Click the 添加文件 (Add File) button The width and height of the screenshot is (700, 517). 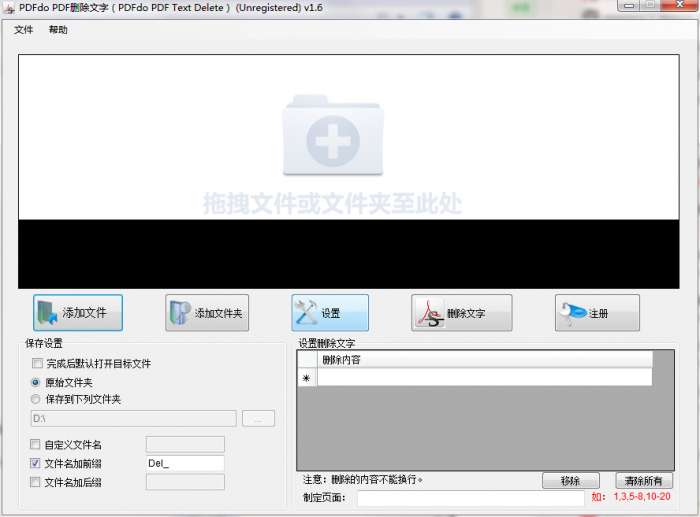(x=78, y=313)
